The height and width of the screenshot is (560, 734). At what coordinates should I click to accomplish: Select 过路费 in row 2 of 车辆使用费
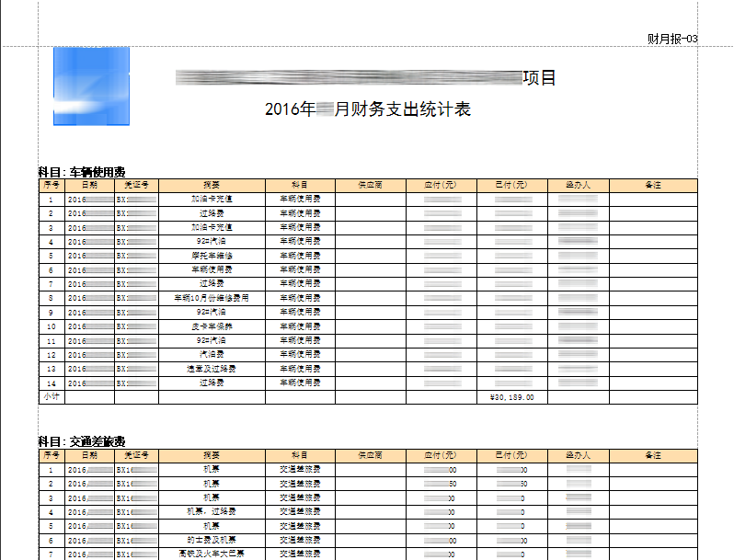[x=212, y=213]
